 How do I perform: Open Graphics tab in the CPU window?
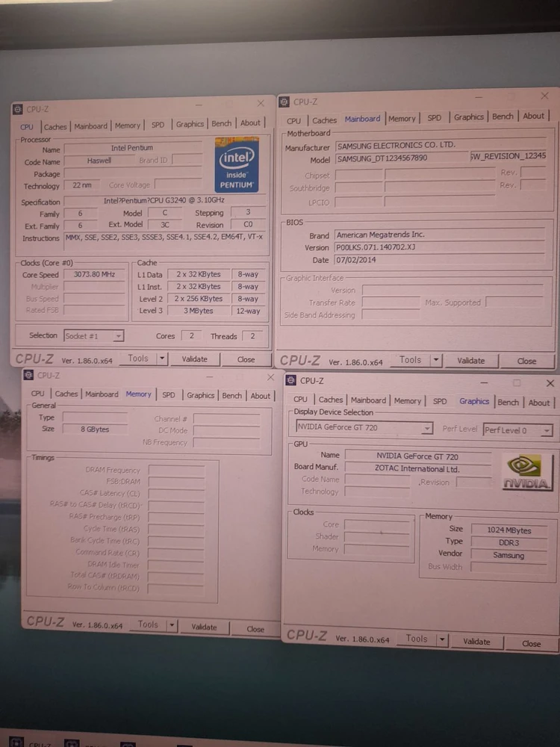[x=190, y=124]
